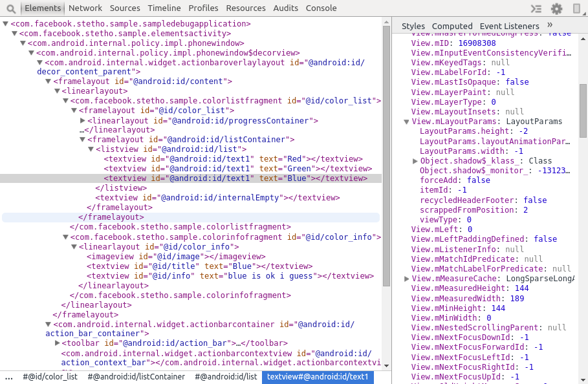This screenshot has width=588, height=384.
Task: Click the properties pane vertical scrollbar
Action: [583, 110]
